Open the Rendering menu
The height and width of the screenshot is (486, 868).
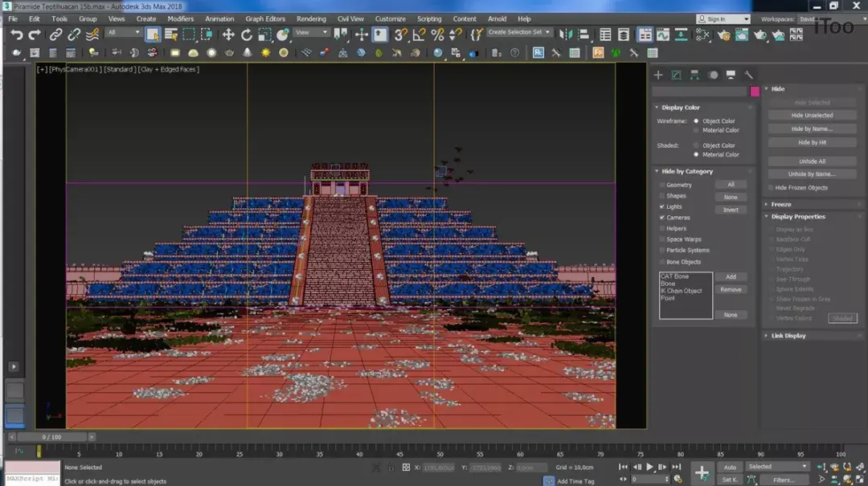[311, 18]
